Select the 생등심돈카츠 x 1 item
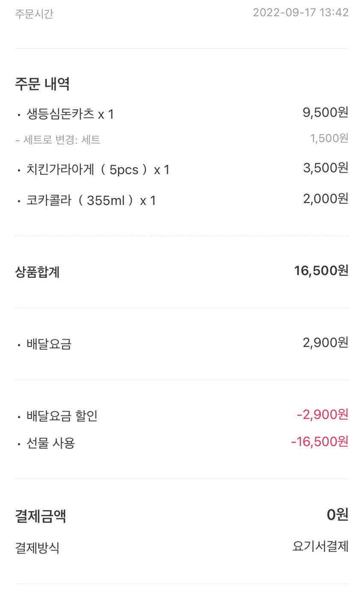 (70, 114)
